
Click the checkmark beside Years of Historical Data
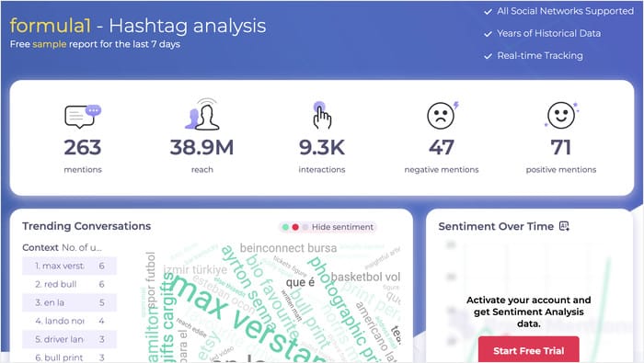coord(488,34)
